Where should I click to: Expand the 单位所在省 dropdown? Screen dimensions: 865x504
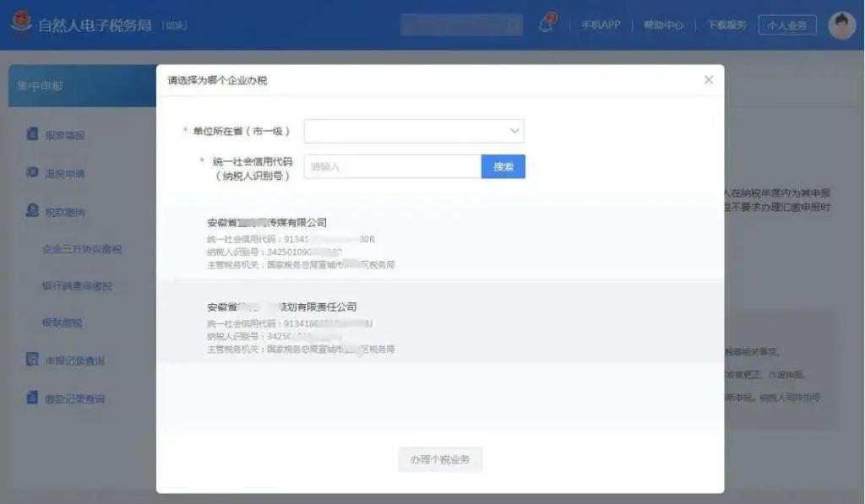[414, 131]
